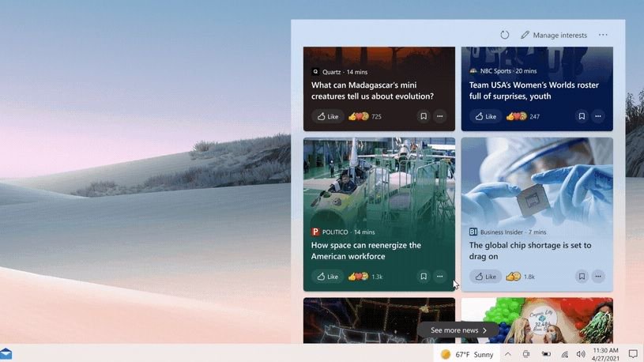Image resolution: width=644 pixels, height=362 pixels.
Task: Save the Team USA Women's Worlds article
Action: point(582,116)
